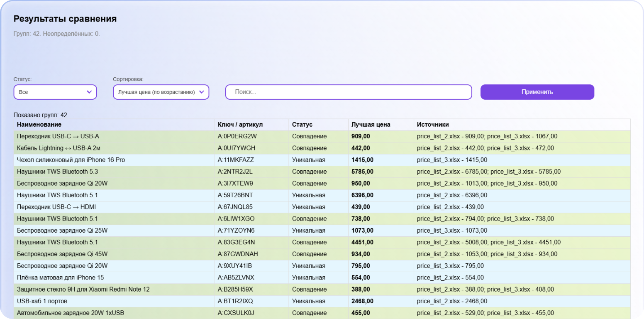
Task: Select Защитное стекло 9H для Xiaomi Redmi Note 12
Action: click(83, 290)
